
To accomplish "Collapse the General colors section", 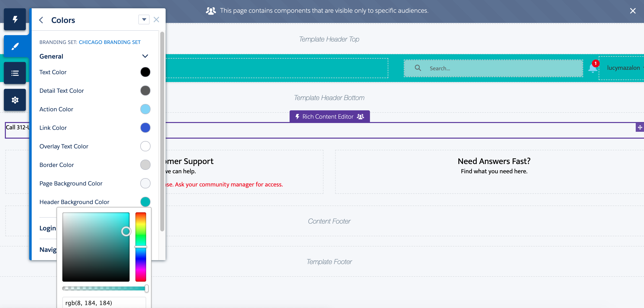I will pyautogui.click(x=145, y=56).
